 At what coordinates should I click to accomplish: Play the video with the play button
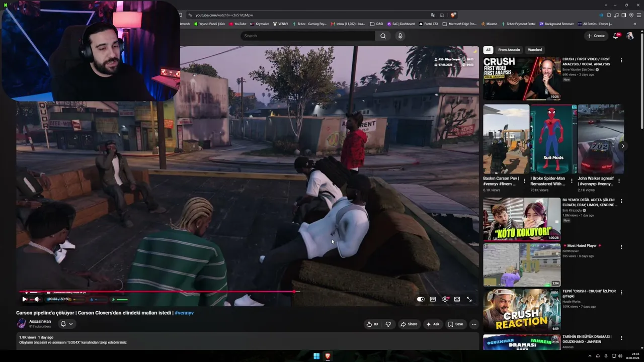[x=24, y=299]
